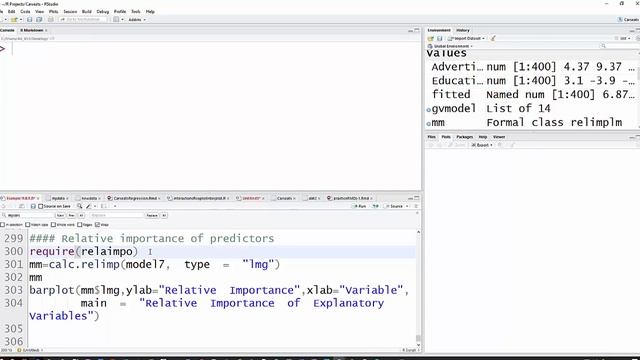Toggle the In selection checkbox
640x360 pixels.
coord(2,224)
